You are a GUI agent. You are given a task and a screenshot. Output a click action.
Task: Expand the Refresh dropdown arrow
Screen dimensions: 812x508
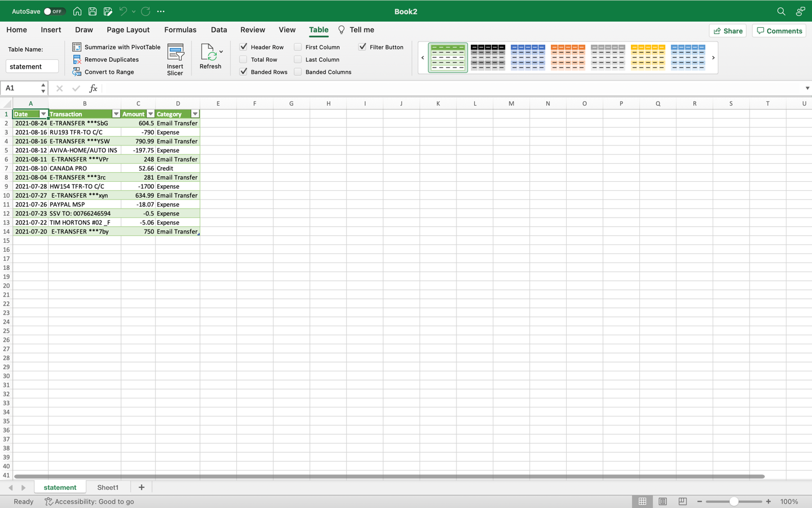tap(221, 52)
